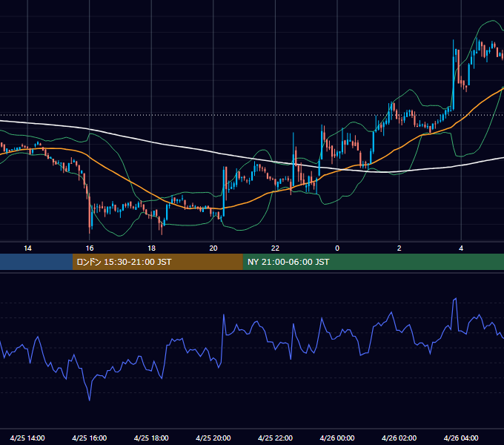Click the 4/25 22:00 date label
The height and width of the screenshot is (445, 504).
pyautogui.click(x=275, y=438)
